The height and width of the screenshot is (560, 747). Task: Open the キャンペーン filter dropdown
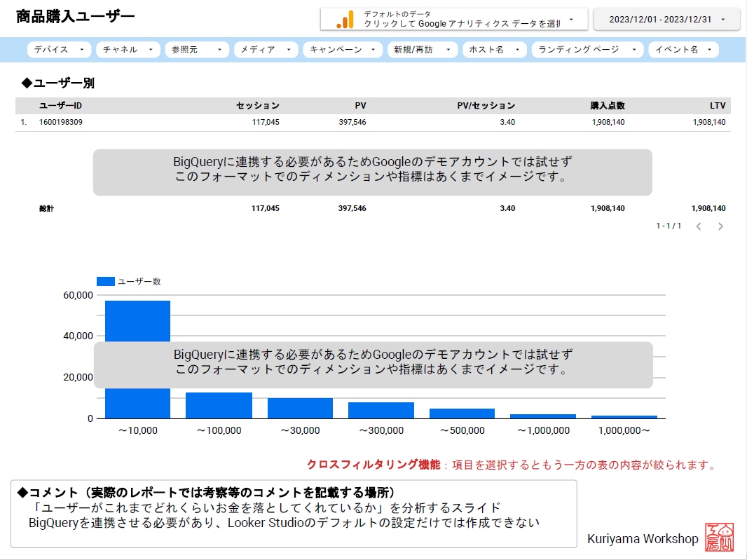(x=343, y=50)
